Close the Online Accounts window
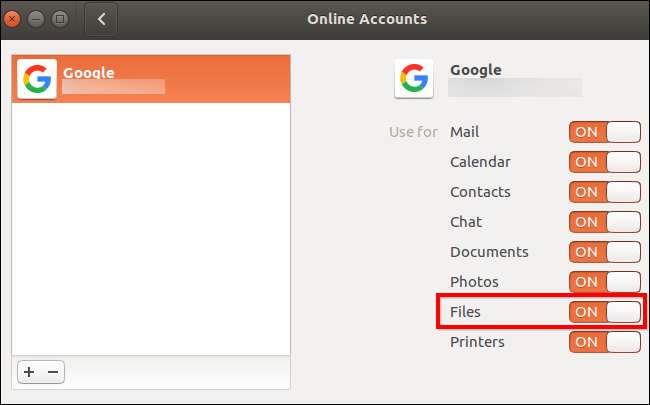650x405 pixels. click(15, 19)
